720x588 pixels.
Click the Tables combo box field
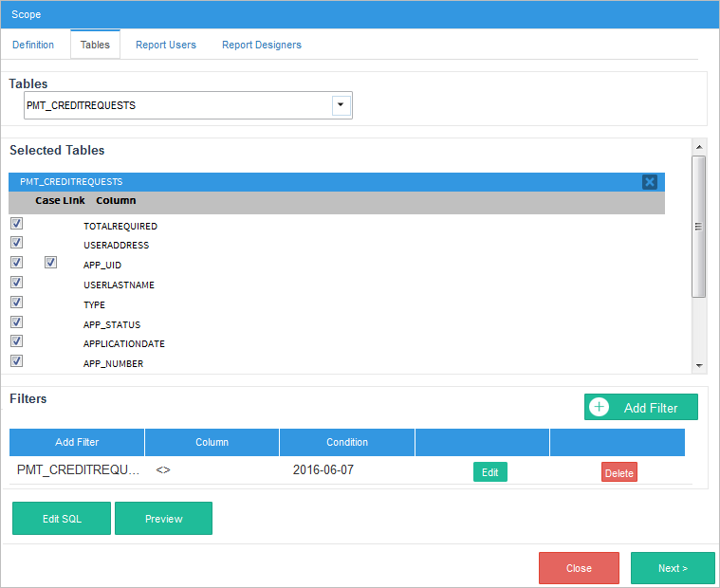click(x=177, y=105)
